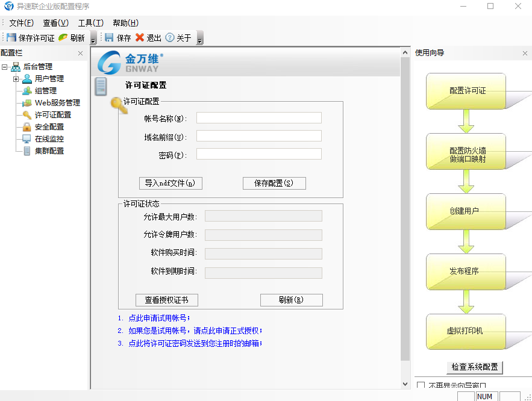Open the 文件(F) menu
532x401 pixels.
[20, 22]
